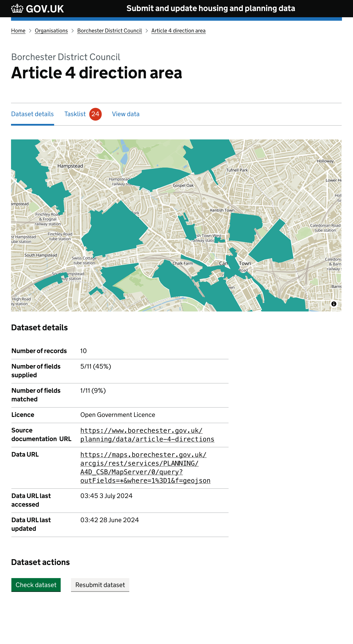Switch to the Tasklist tab
The image size is (353, 644).
[75, 114]
